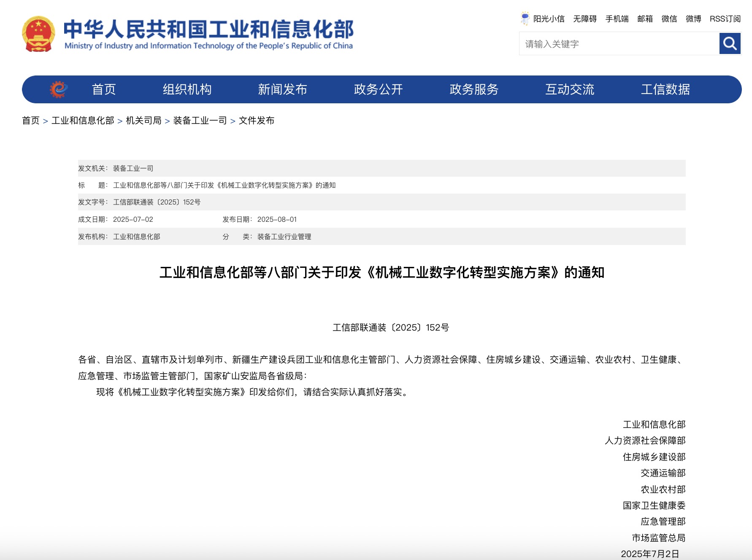
Task: Open the 政务服务 menu
Action: pos(474,89)
